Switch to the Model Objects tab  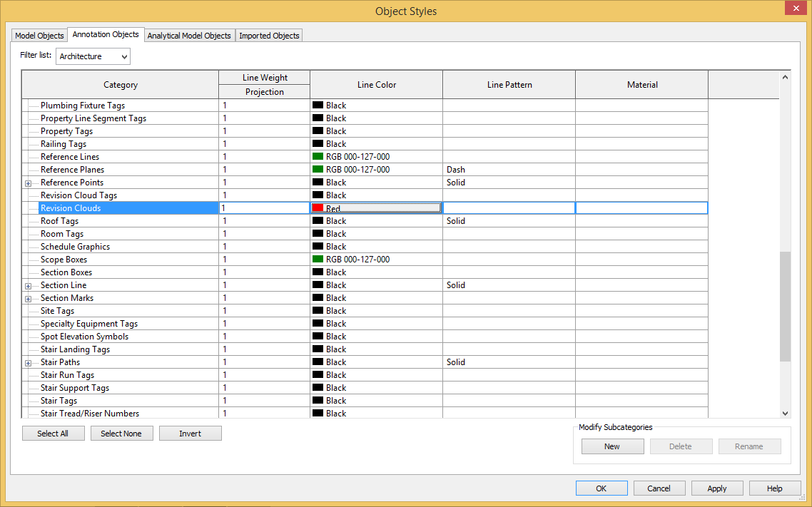click(x=39, y=36)
